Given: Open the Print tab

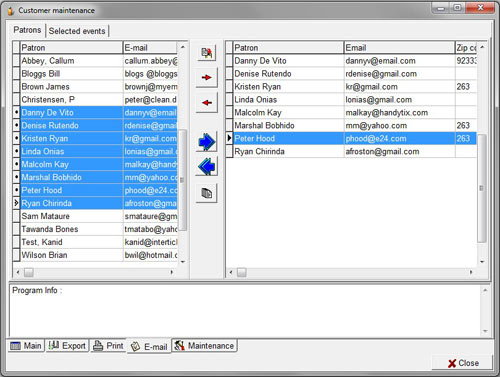Looking at the screenshot, I should (108, 346).
